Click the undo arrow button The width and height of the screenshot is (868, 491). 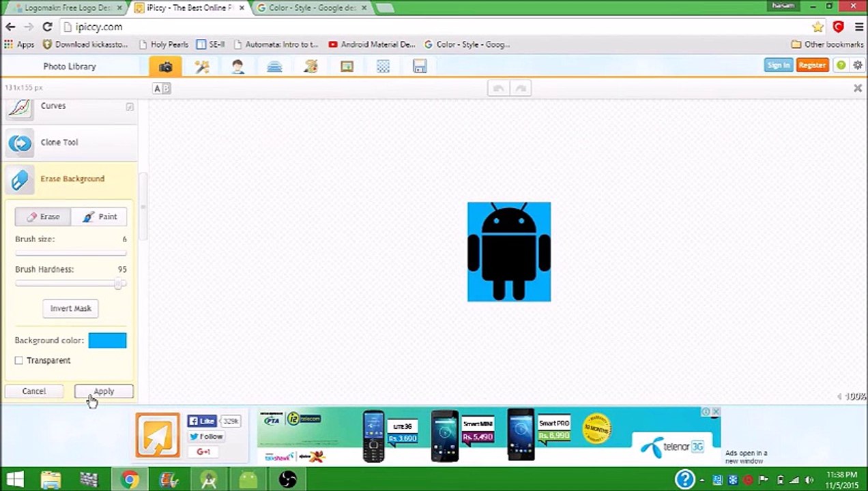pyautogui.click(x=498, y=89)
